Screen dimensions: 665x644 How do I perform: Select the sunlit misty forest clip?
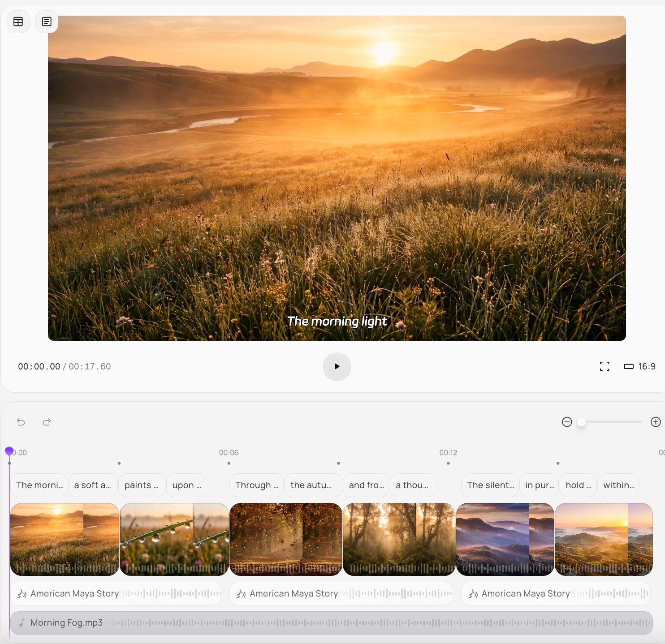click(399, 539)
